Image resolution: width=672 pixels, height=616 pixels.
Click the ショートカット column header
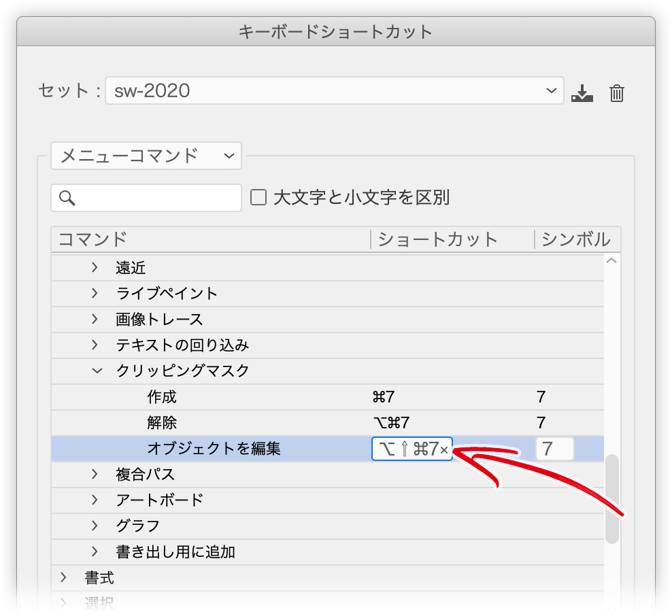[437, 239]
